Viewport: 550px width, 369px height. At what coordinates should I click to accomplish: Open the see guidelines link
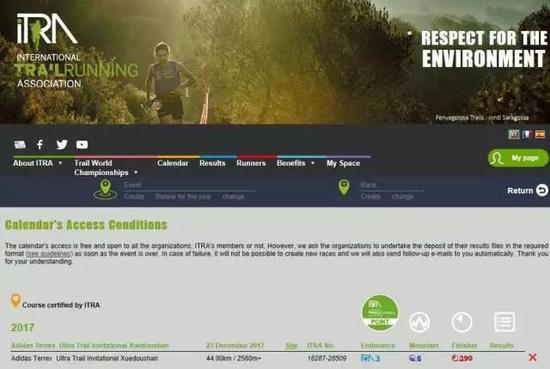click(49, 254)
